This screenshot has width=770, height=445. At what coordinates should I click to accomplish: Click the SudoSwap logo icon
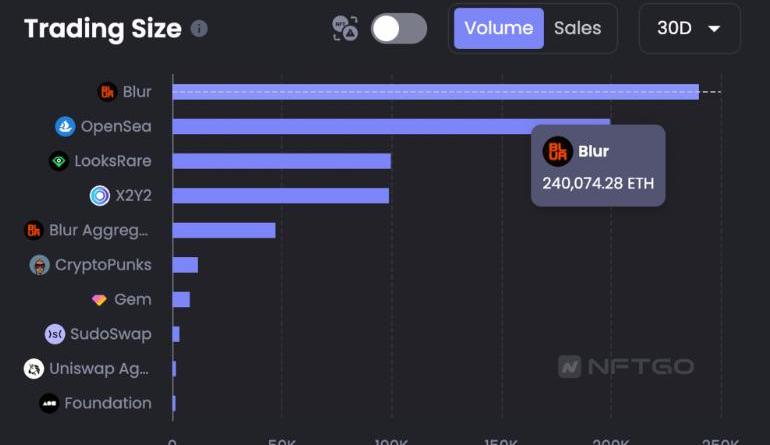55,334
